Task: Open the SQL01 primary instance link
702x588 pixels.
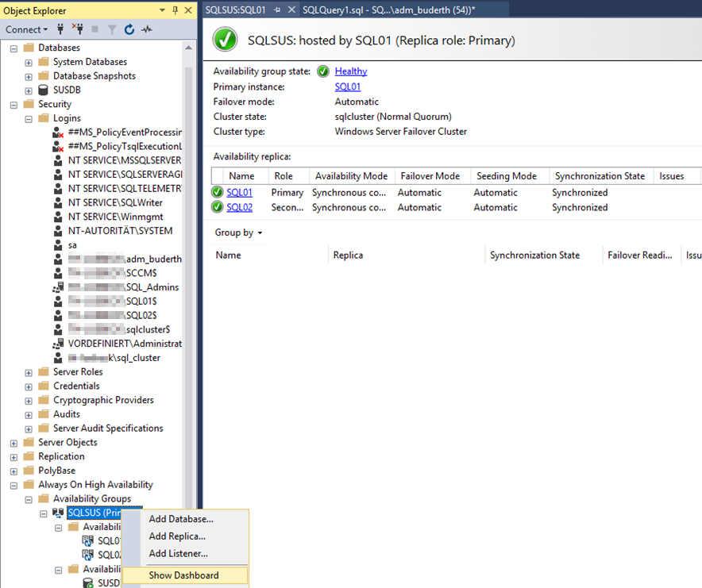Action: point(348,86)
